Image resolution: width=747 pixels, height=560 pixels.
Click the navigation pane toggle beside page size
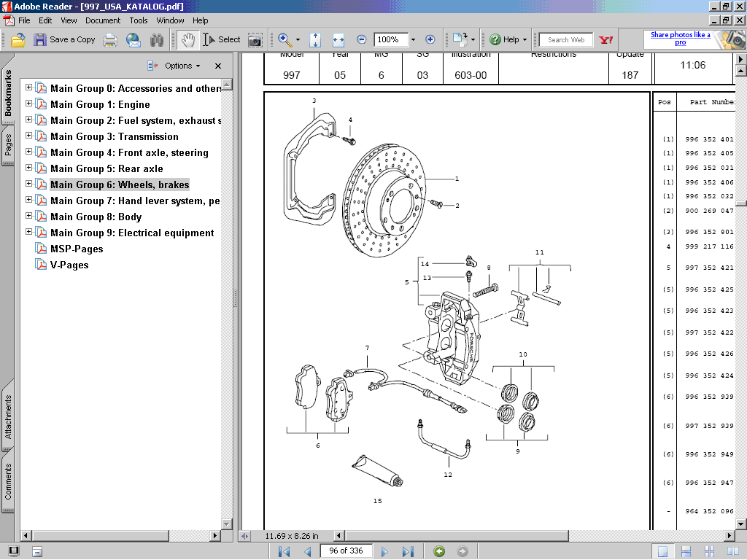pos(245,536)
